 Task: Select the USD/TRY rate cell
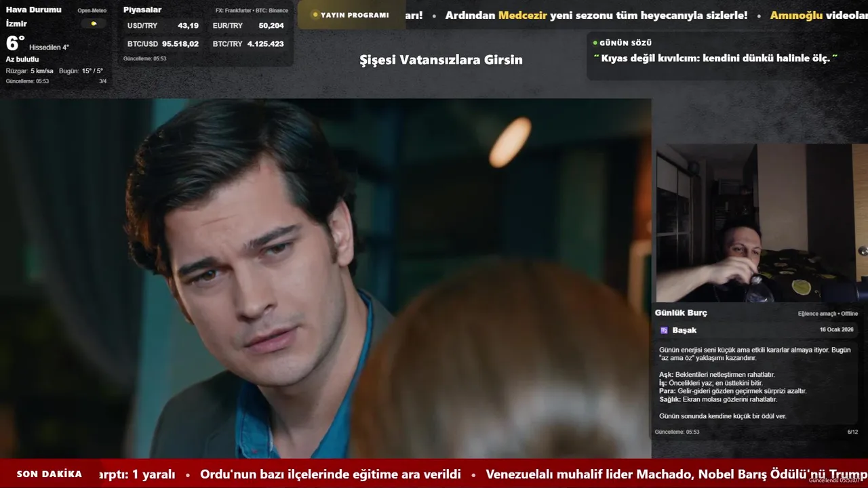(163, 26)
